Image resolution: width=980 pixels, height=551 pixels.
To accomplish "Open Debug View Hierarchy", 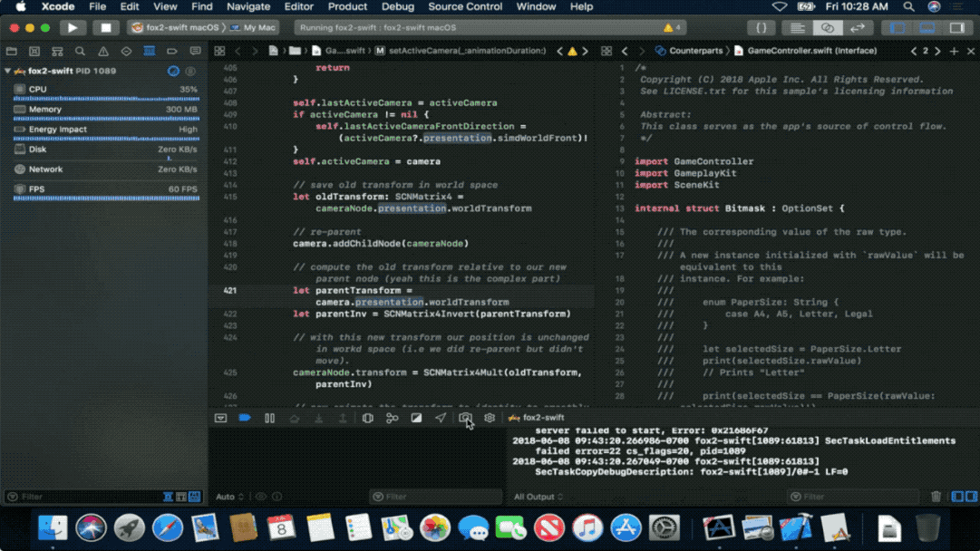I will point(367,418).
